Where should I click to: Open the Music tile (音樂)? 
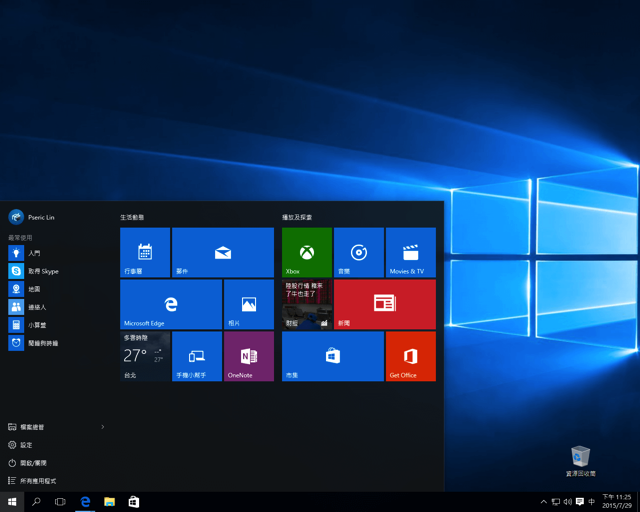[x=359, y=252]
